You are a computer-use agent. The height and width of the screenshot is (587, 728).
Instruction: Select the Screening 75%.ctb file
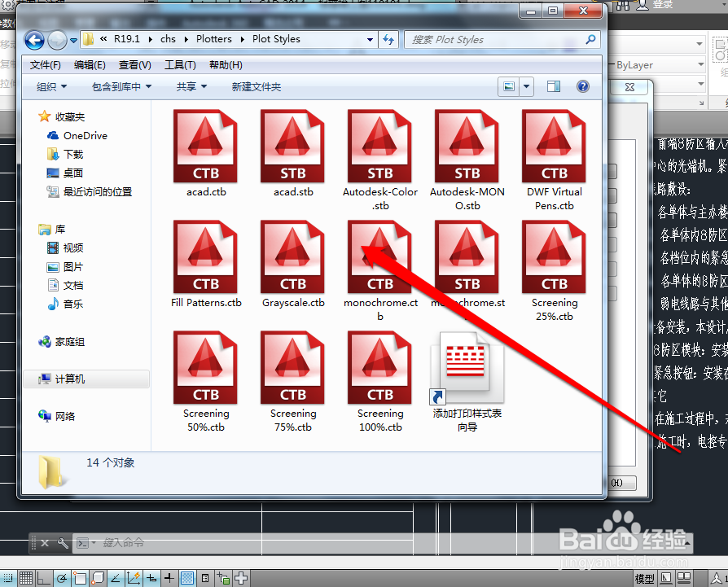point(293,382)
